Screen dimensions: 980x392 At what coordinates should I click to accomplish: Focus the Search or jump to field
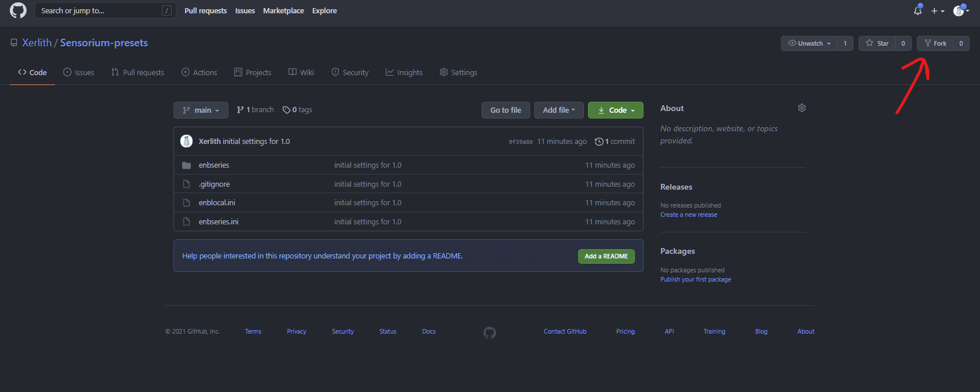click(x=105, y=10)
